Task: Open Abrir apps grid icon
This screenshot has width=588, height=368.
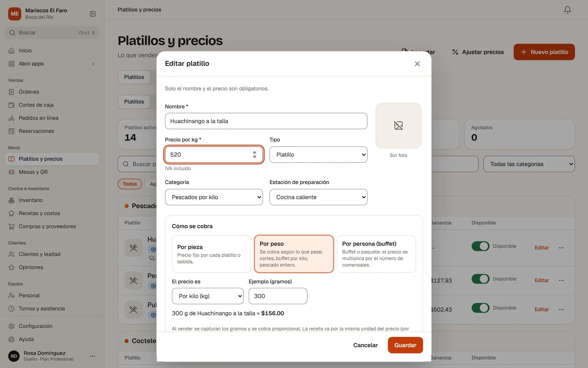Action: [x=11, y=64]
